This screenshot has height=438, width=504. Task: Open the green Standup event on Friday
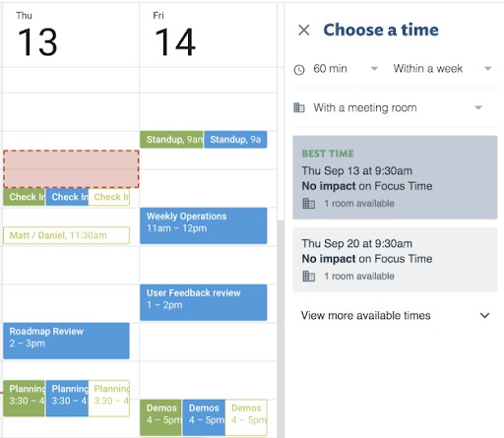tap(171, 140)
